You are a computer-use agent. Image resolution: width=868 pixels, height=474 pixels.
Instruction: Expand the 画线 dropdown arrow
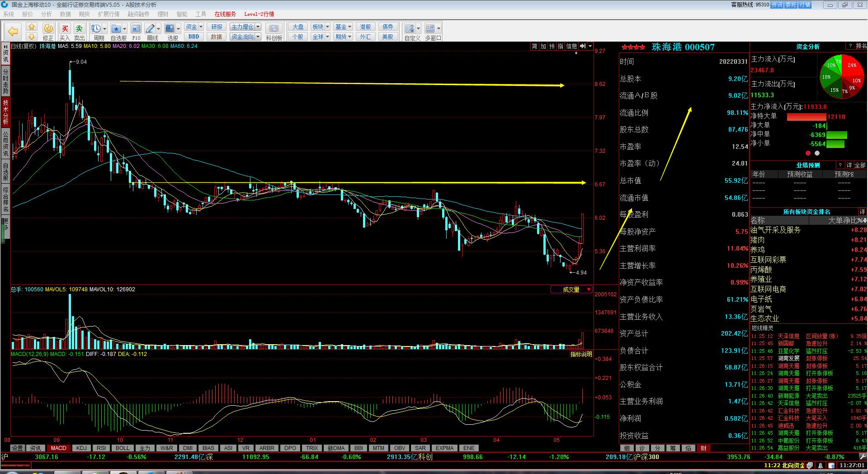[x=159, y=29]
